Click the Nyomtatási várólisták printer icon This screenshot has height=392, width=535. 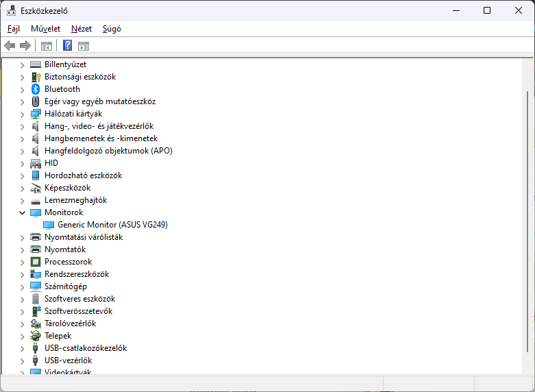(x=36, y=237)
